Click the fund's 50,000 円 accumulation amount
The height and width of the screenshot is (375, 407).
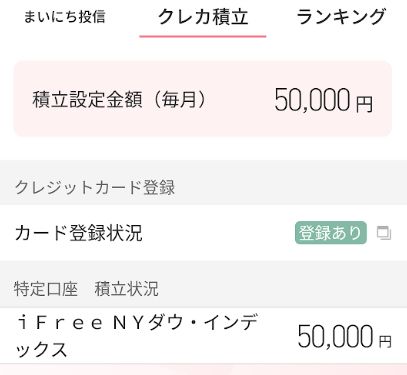[344, 337]
